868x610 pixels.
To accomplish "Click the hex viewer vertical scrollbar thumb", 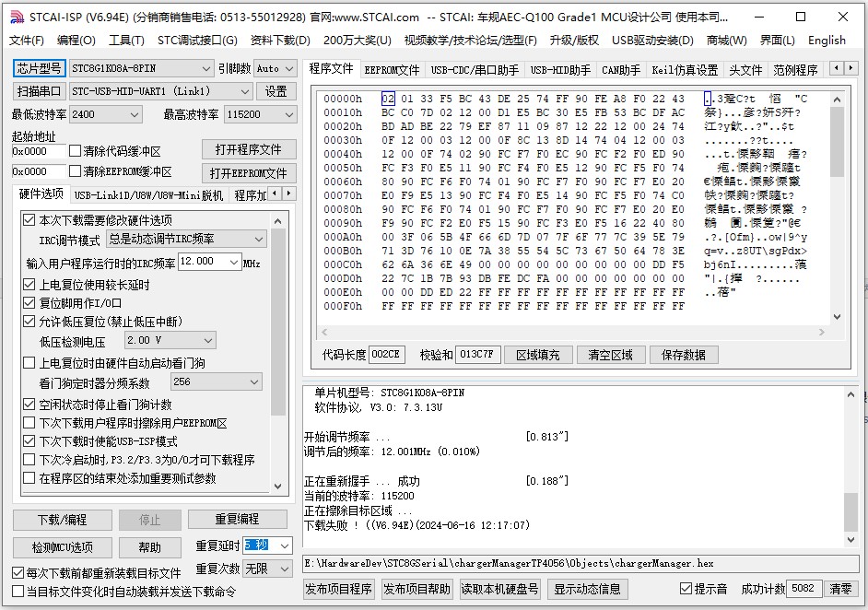I will click(x=837, y=142).
